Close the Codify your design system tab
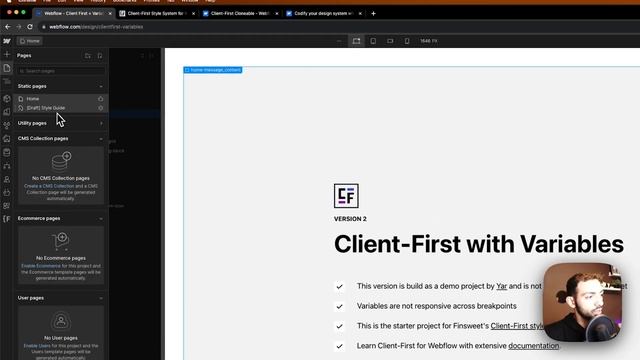Image resolution: width=640 pixels, height=360 pixels. click(360, 13)
